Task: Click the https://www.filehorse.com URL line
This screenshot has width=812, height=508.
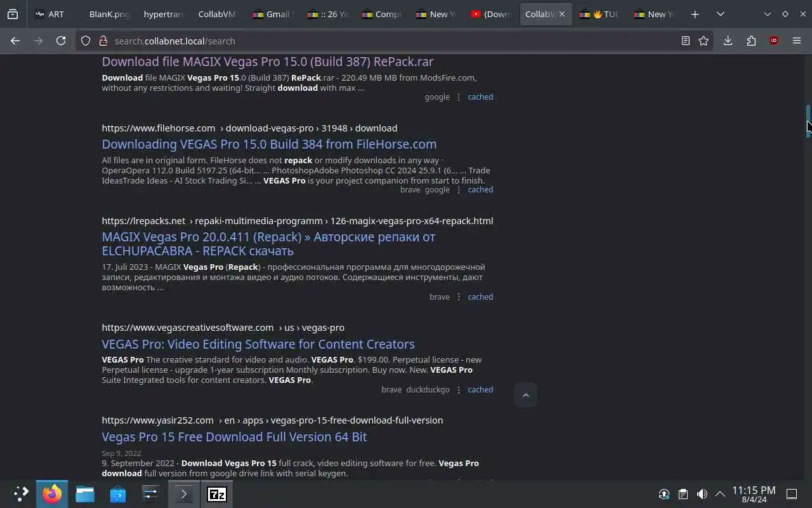Action: pyautogui.click(x=249, y=128)
